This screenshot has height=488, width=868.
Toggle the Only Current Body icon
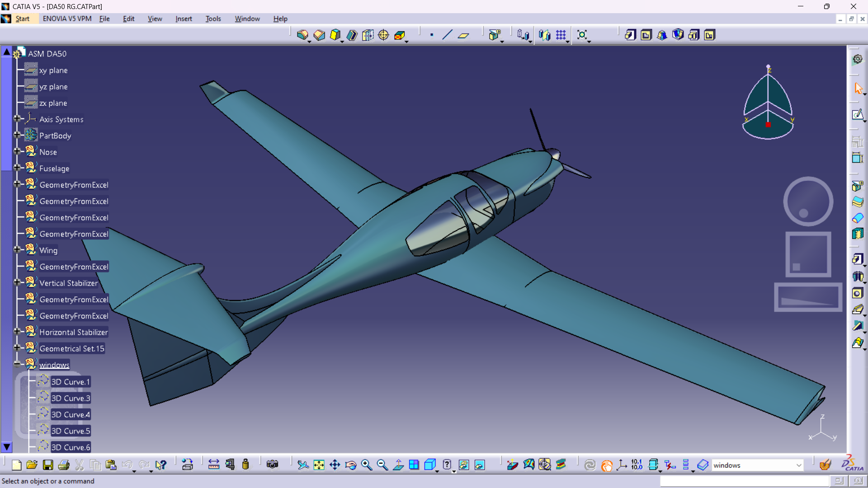[x=654, y=465]
